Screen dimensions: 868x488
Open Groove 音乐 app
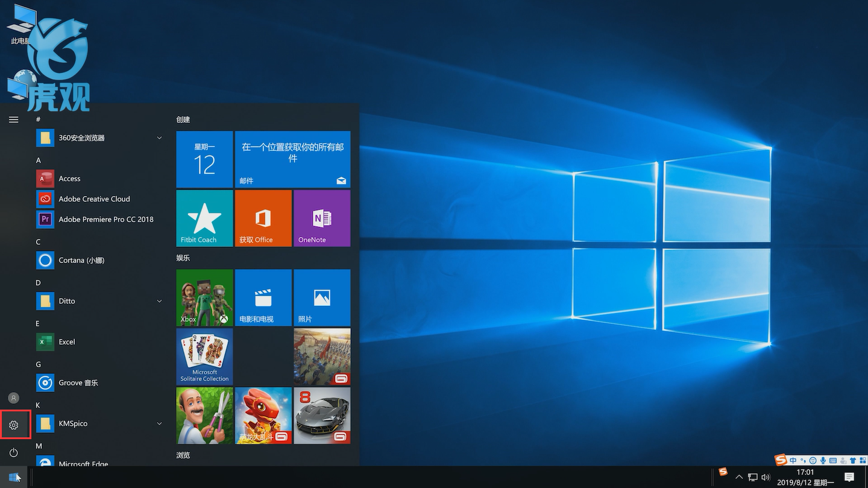pyautogui.click(x=99, y=382)
